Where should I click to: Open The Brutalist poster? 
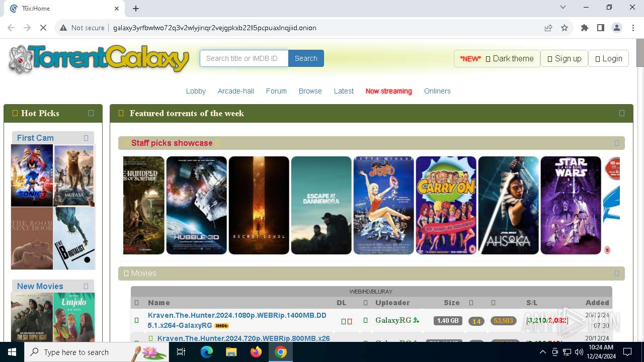(x=74, y=238)
